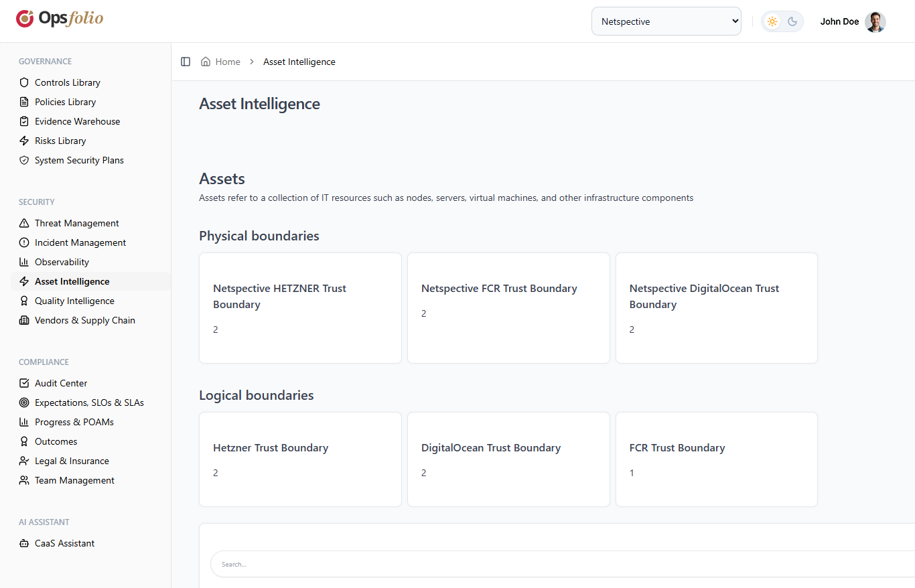Open Observability in sidebar
This screenshot has width=915, height=588.
tap(62, 262)
